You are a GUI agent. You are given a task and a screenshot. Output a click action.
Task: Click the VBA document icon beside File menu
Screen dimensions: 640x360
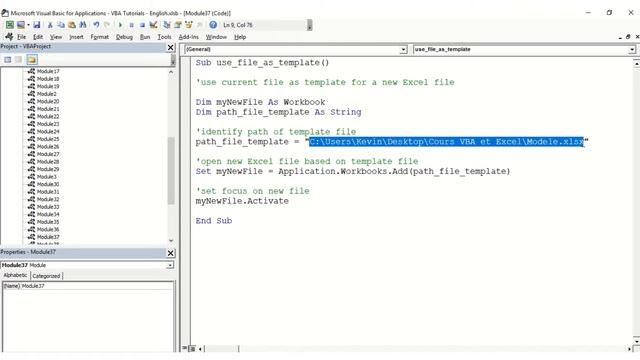(9, 37)
